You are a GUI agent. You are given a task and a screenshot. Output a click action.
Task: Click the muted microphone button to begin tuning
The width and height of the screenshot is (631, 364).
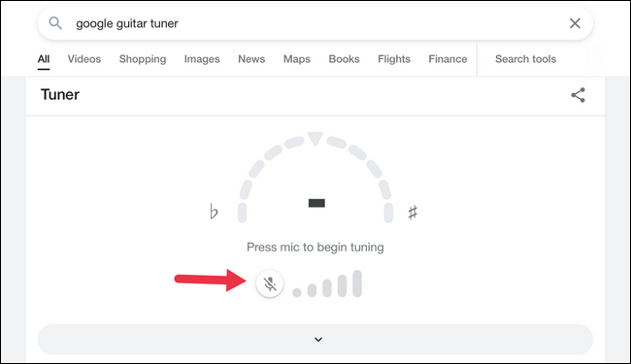(x=270, y=284)
